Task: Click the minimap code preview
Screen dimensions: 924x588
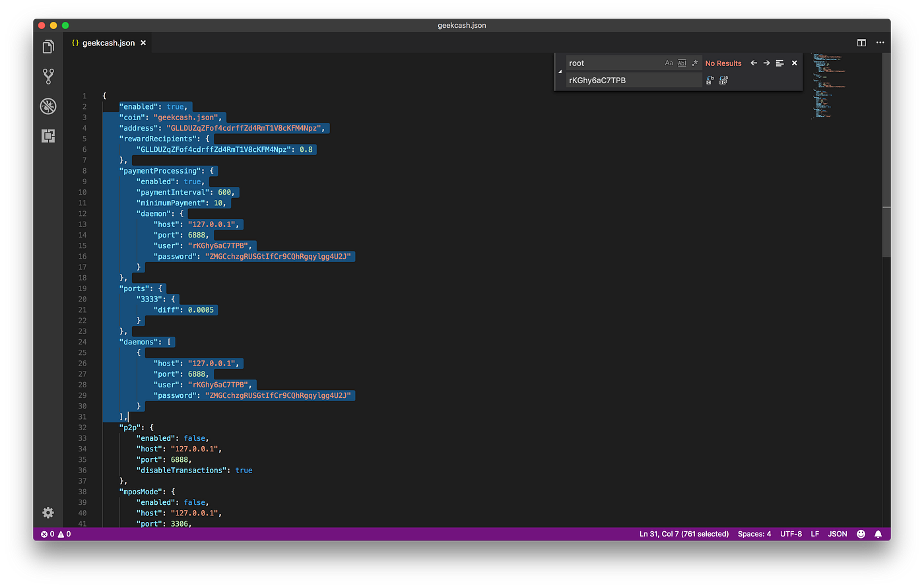Action: pyautogui.click(x=828, y=86)
